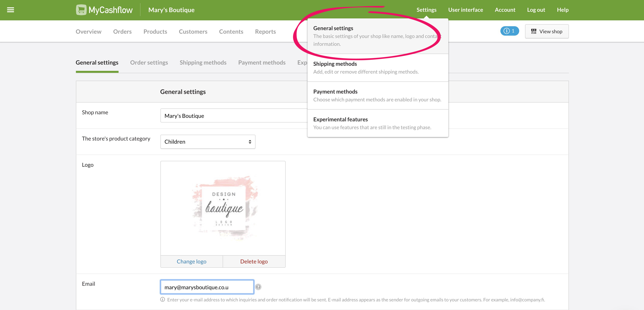
Task: Go to the Overview section
Action: click(88, 32)
